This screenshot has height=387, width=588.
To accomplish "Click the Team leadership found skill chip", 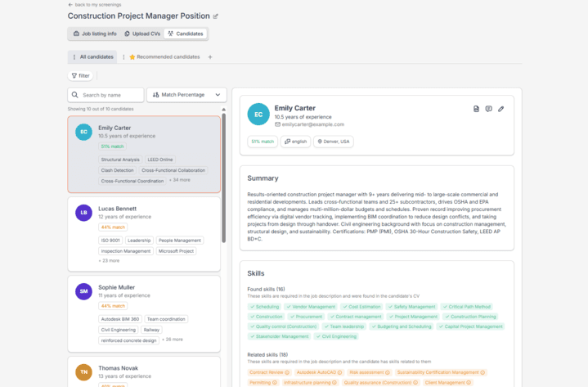I will (x=343, y=326).
